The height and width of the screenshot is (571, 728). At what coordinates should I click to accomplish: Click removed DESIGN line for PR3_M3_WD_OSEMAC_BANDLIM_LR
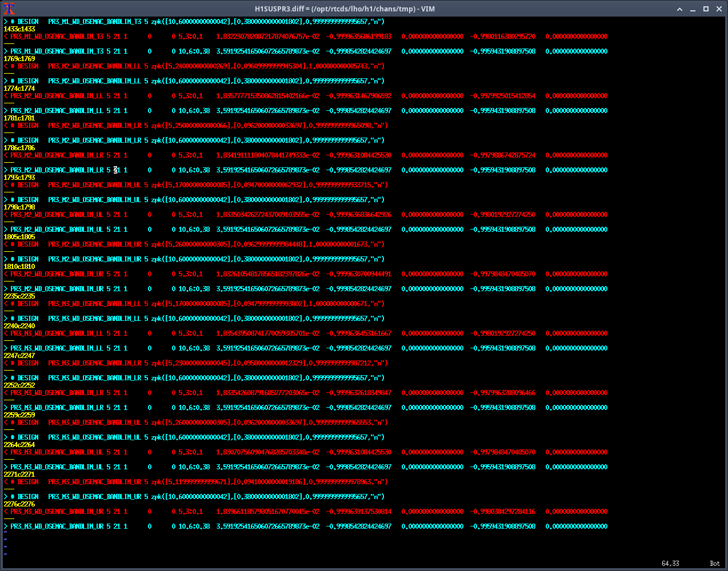coord(194,363)
